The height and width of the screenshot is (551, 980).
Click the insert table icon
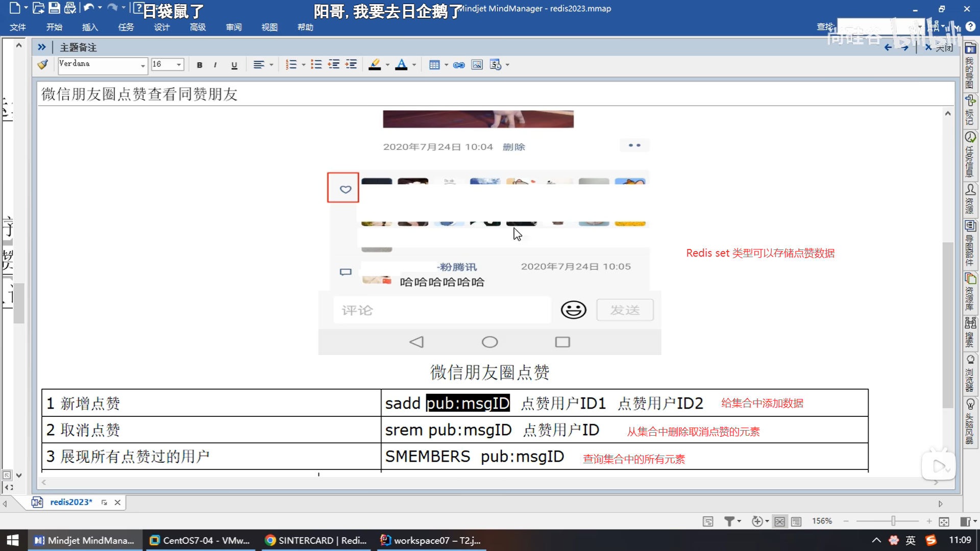(434, 65)
